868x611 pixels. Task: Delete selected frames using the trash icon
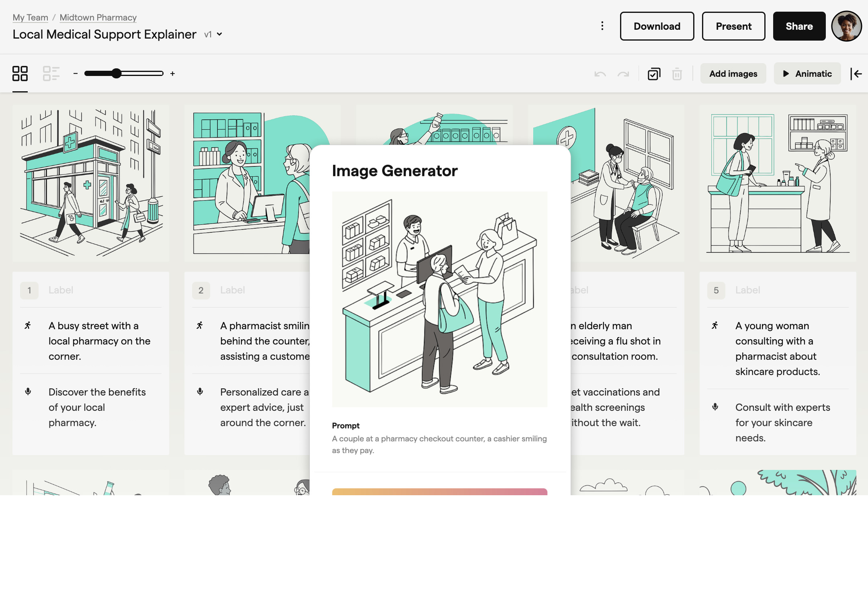tap(677, 74)
